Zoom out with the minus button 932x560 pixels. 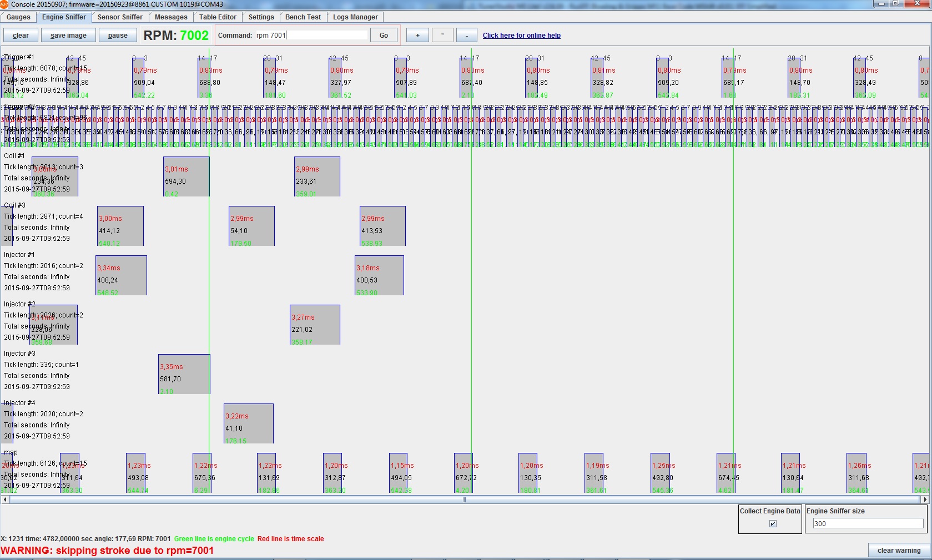pos(467,36)
